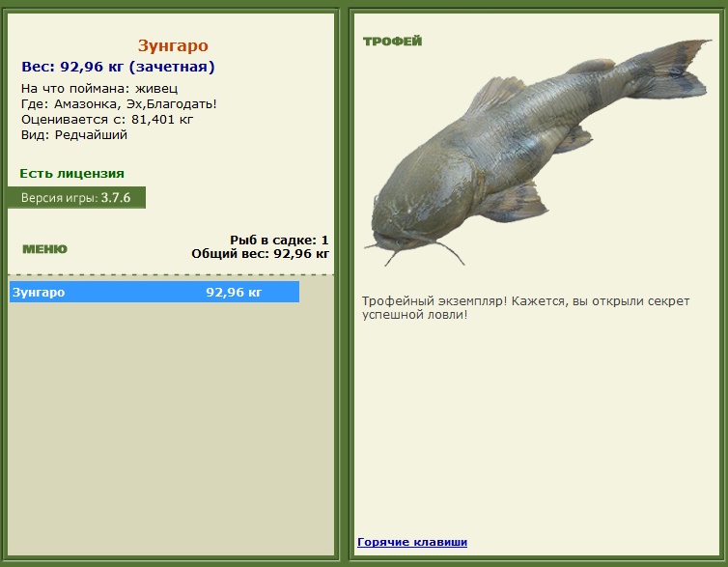This screenshot has width=728, height=567.
Task: Click the Трофейный экземпляр description text
Action: pos(525,308)
